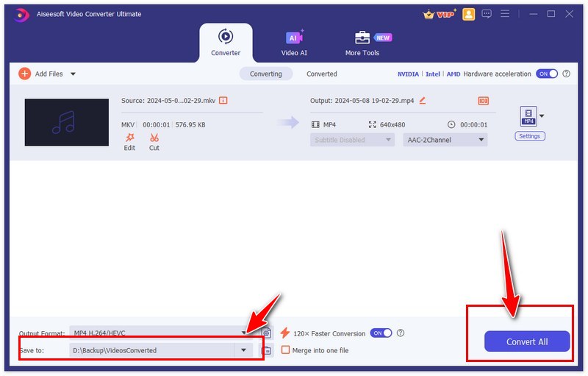
Task: Click the NVIDIA link
Action: [408, 74]
